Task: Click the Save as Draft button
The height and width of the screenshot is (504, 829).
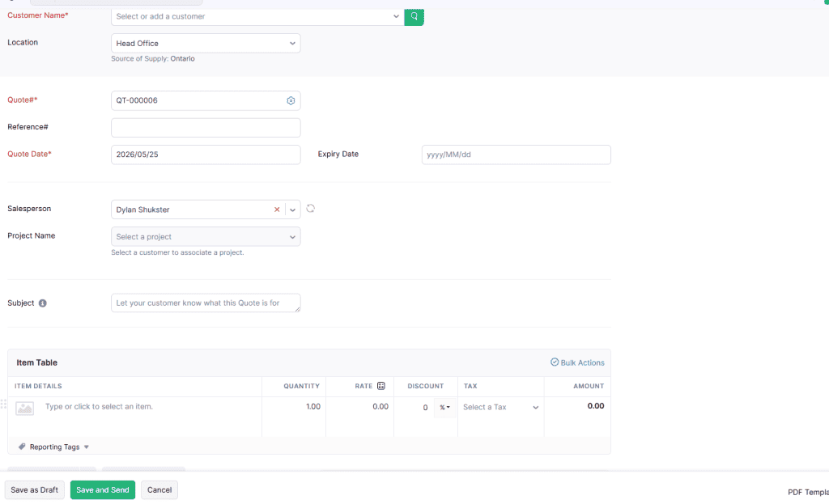Action: point(34,490)
